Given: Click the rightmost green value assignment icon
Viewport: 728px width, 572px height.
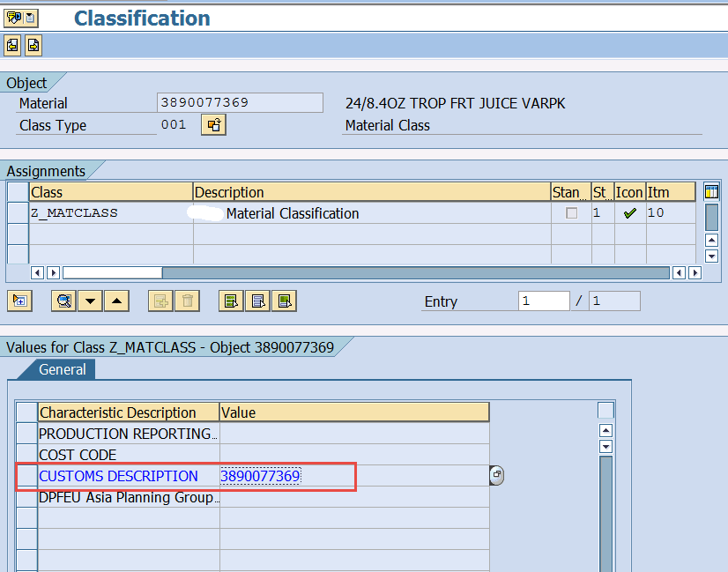Looking at the screenshot, I should (x=283, y=301).
